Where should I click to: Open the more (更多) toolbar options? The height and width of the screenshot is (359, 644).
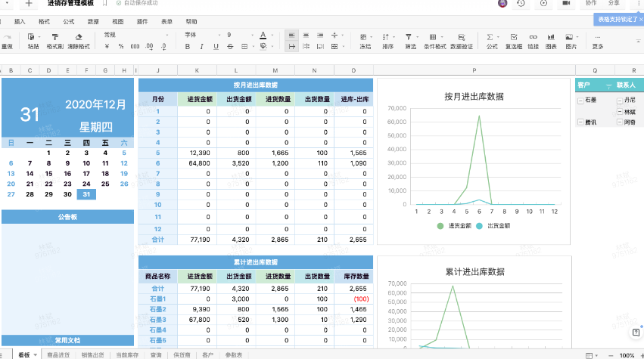point(598,41)
